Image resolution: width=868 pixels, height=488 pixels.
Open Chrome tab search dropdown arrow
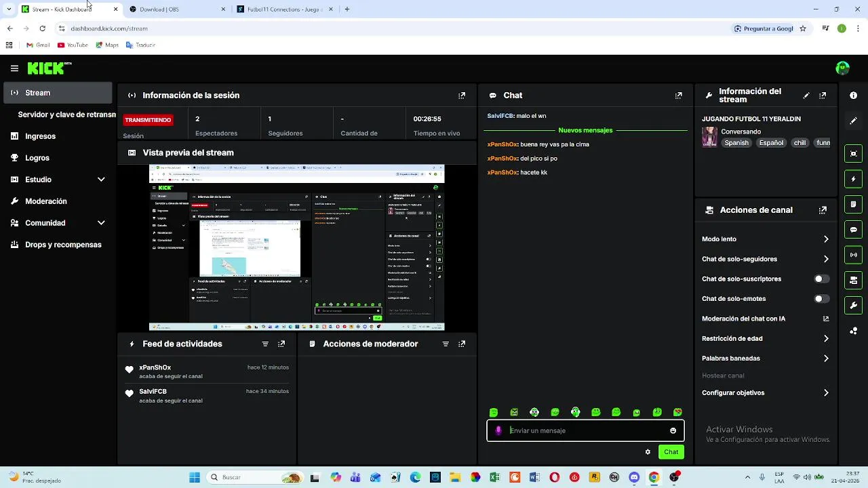pyautogui.click(x=9, y=9)
